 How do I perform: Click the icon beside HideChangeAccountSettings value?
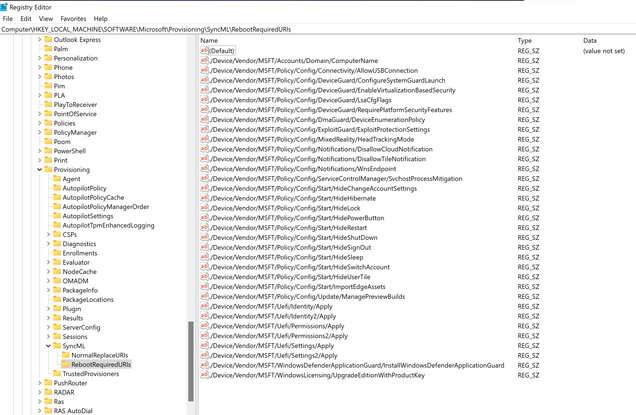(204, 188)
